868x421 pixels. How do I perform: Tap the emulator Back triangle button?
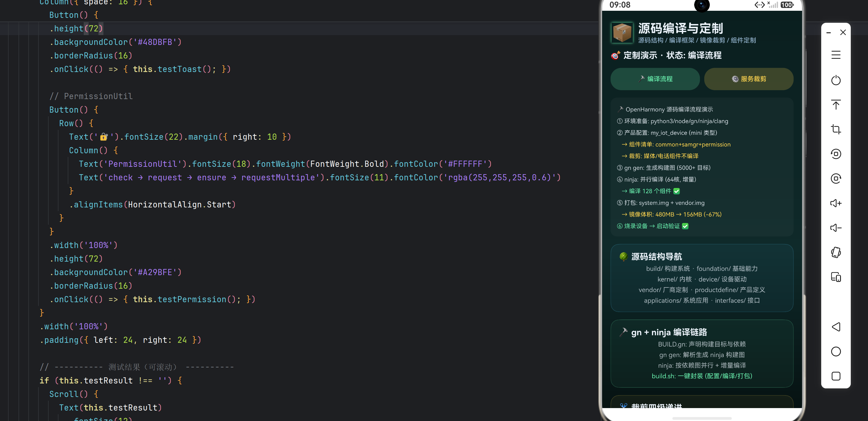click(836, 327)
